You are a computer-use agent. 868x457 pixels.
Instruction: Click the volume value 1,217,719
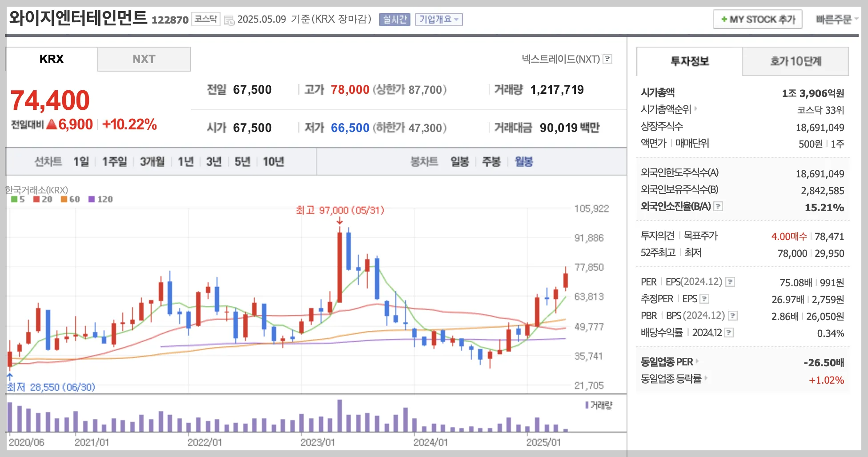(x=557, y=90)
